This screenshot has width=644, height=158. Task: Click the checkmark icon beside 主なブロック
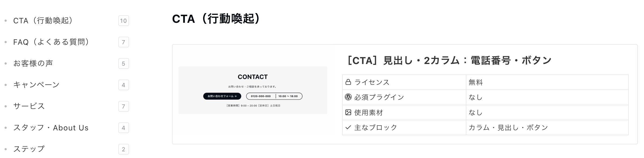click(x=348, y=127)
